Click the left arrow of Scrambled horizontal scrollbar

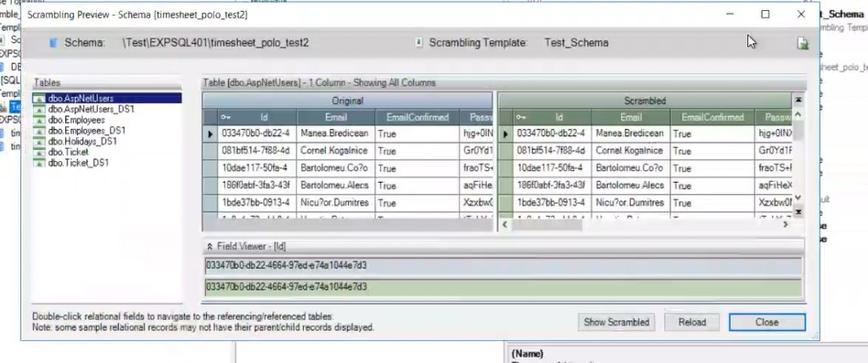click(x=505, y=224)
